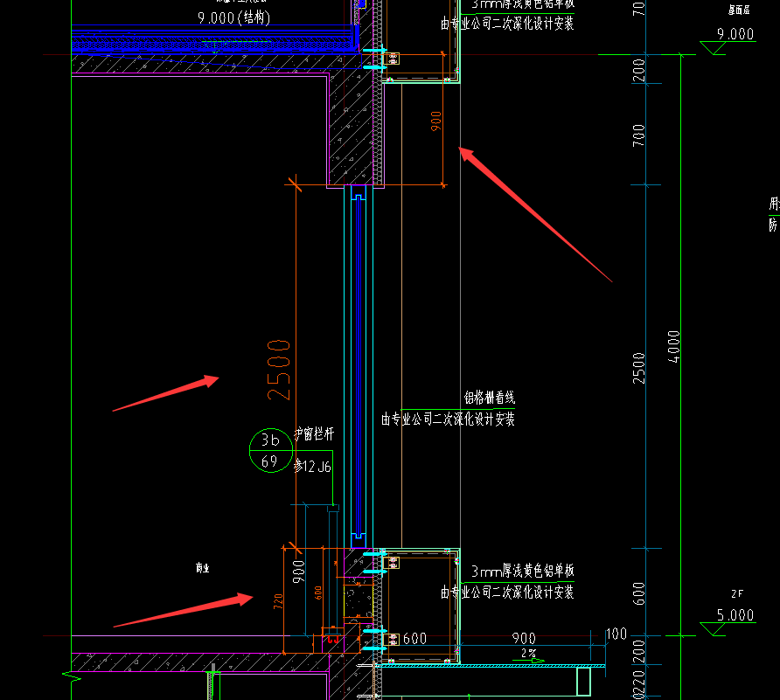Select the 100 dimension text

616,634
